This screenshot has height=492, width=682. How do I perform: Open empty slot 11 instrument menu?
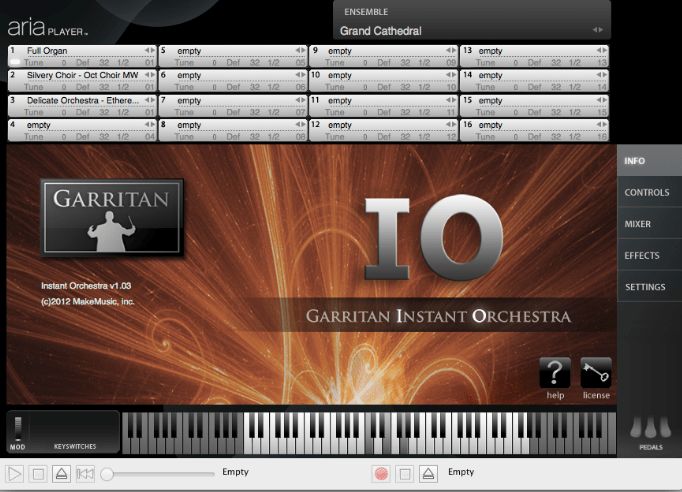[385, 100]
